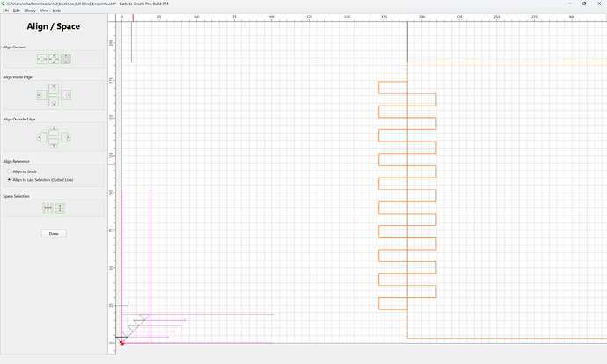Space selection vertically icon
This screenshot has height=364, width=607.
(60, 208)
